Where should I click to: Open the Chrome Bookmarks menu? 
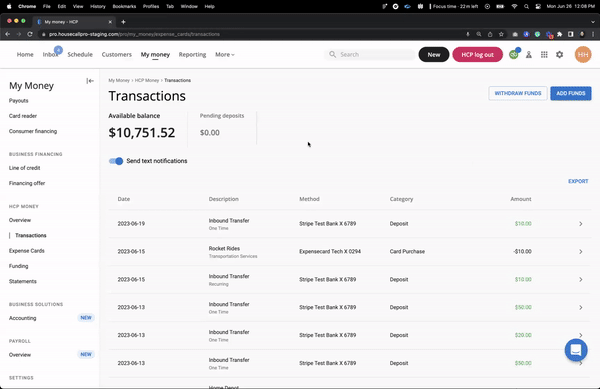(124, 6)
